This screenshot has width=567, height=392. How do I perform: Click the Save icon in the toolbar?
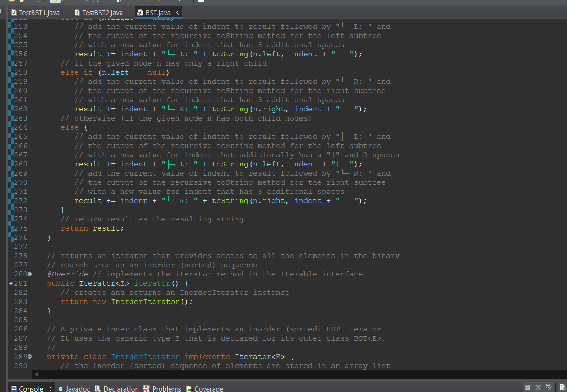(x=21, y=2)
